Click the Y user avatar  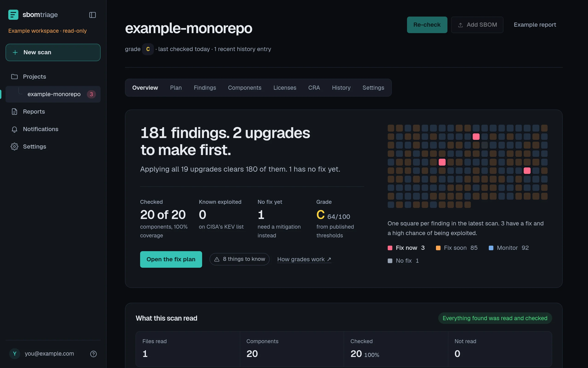tap(14, 354)
